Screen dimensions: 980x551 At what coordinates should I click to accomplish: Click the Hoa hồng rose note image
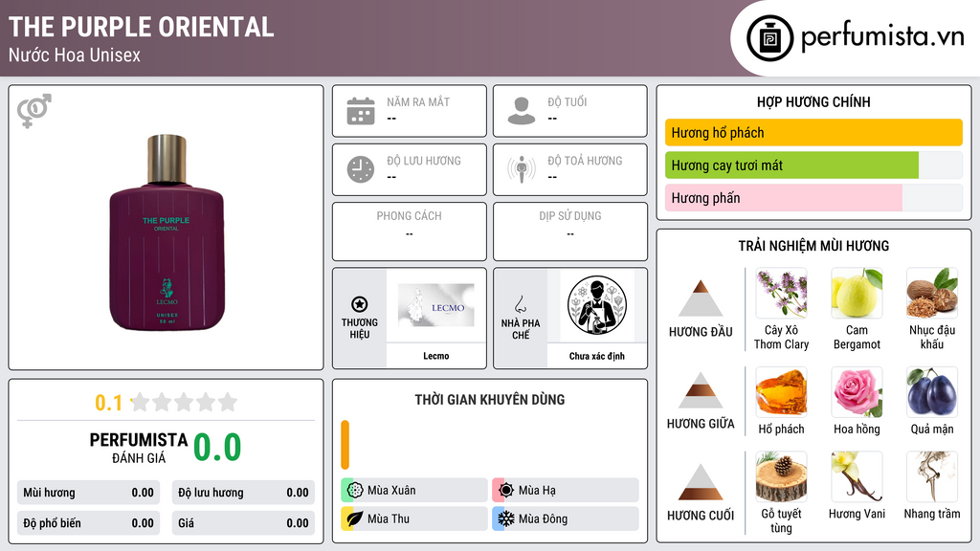click(x=857, y=391)
